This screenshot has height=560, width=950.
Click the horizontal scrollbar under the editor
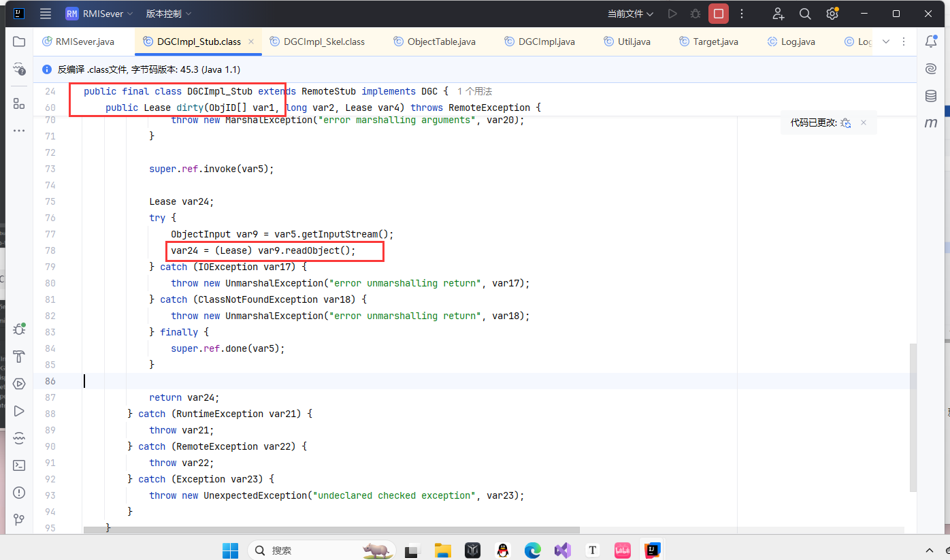(x=331, y=530)
